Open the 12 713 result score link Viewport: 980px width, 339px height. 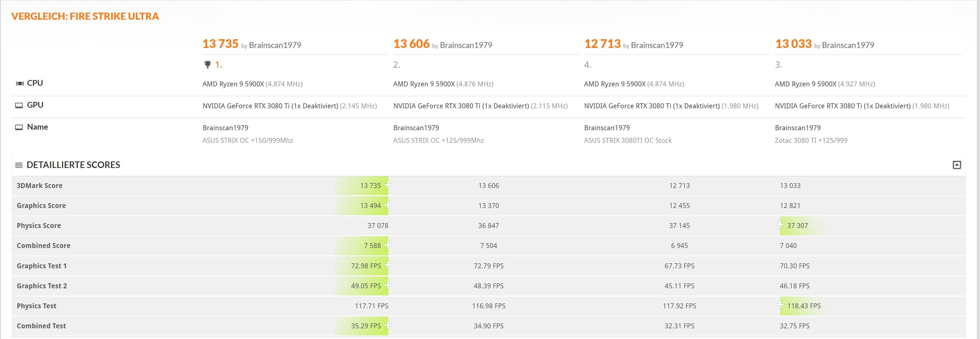coord(602,44)
